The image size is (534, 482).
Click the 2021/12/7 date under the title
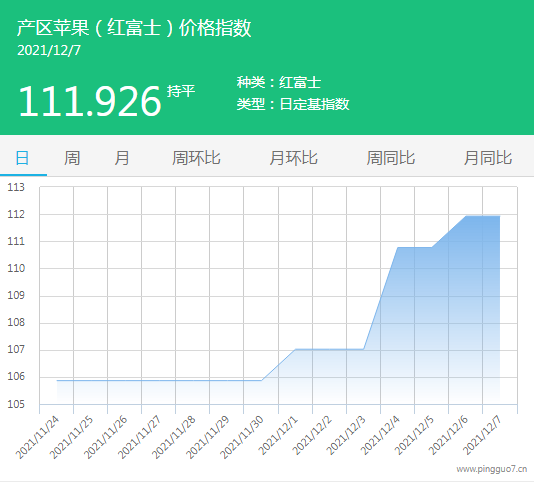pos(49,50)
